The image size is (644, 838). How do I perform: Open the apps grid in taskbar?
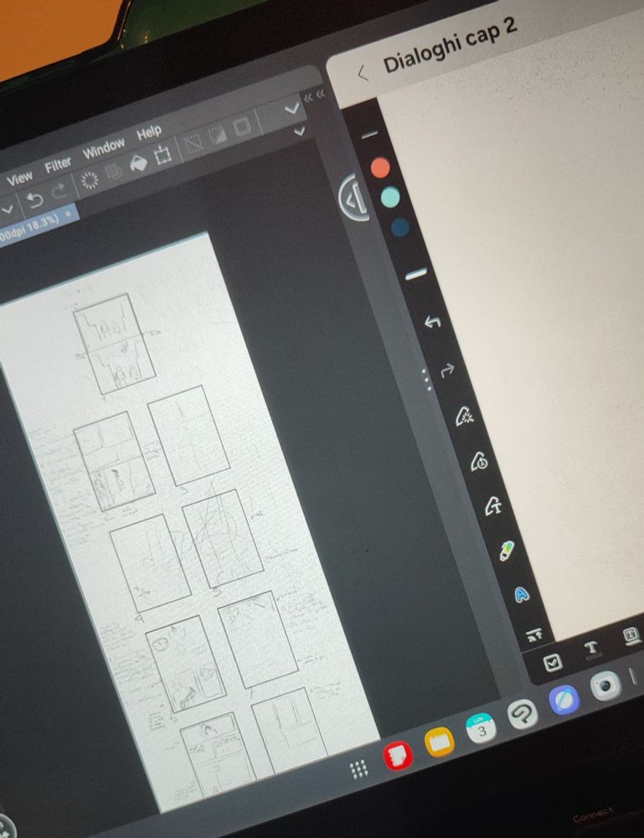[x=358, y=769]
